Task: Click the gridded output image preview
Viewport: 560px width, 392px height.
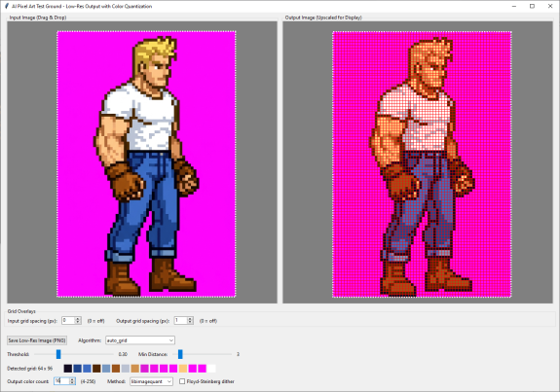Action: coord(422,163)
